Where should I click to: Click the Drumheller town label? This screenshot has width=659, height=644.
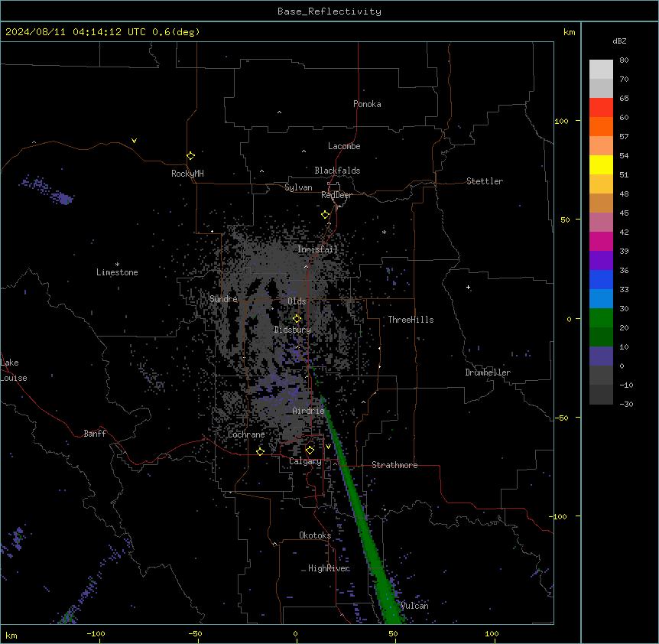(x=488, y=372)
